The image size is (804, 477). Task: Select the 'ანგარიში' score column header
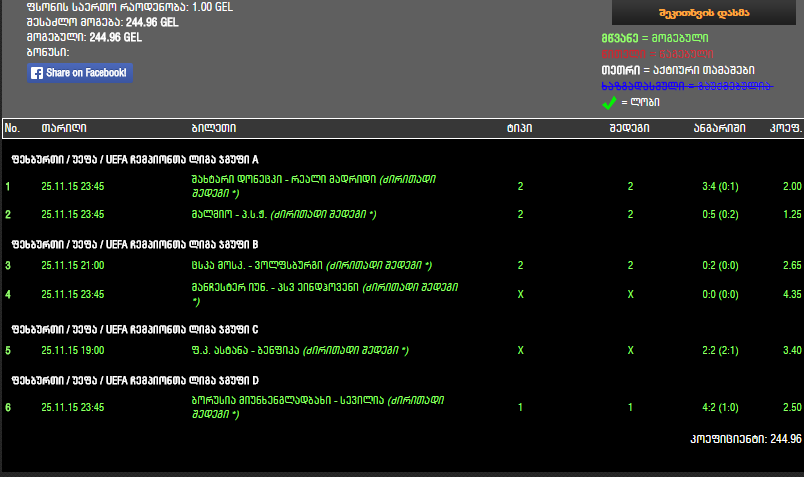coord(719,128)
